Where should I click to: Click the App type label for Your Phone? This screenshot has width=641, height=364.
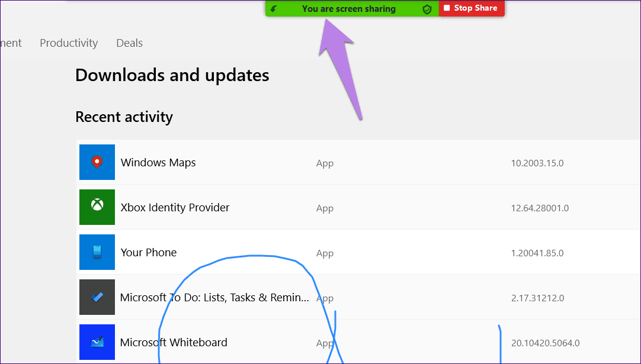(325, 253)
